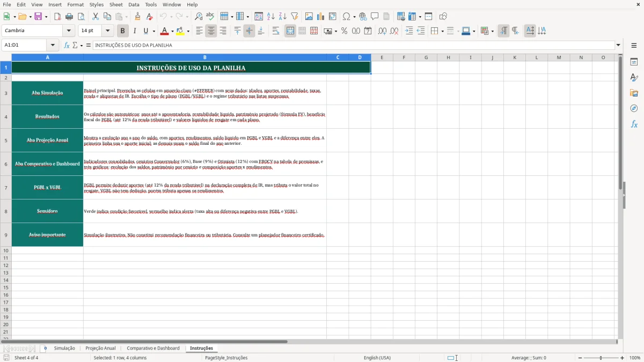Click the Print icon
This screenshot has width=644, height=362.
[69, 17]
